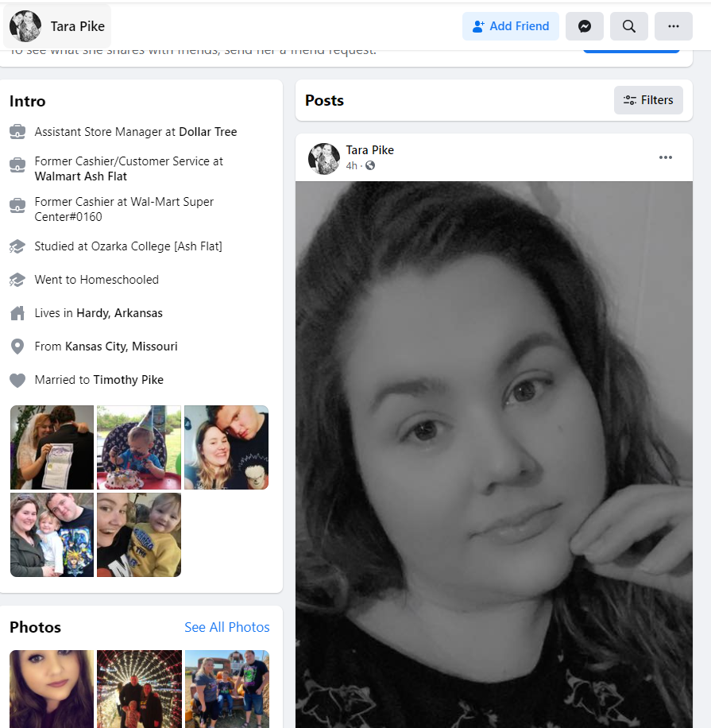Open the wedding certificate featured photo
This screenshot has width=711, height=728.
point(52,447)
